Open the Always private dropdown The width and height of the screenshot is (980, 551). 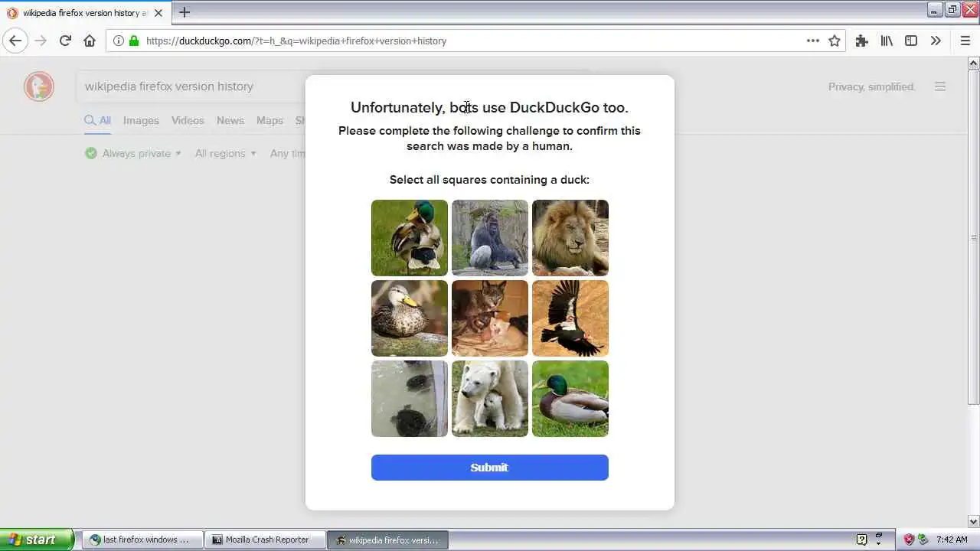coord(133,153)
